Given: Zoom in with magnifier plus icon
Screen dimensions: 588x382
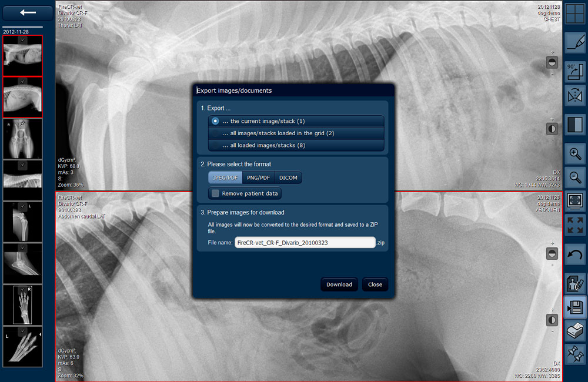Looking at the screenshot, I should point(575,154).
